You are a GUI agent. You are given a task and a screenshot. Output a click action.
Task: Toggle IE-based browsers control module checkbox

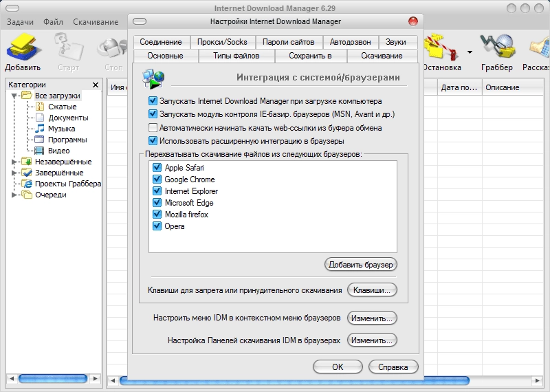pos(153,114)
